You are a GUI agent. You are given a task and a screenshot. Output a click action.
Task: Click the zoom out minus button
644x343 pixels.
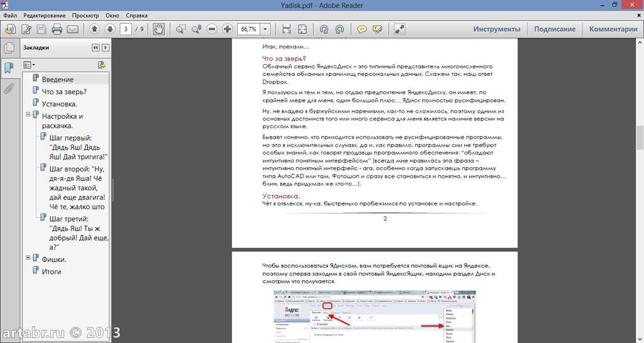[212, 29]
